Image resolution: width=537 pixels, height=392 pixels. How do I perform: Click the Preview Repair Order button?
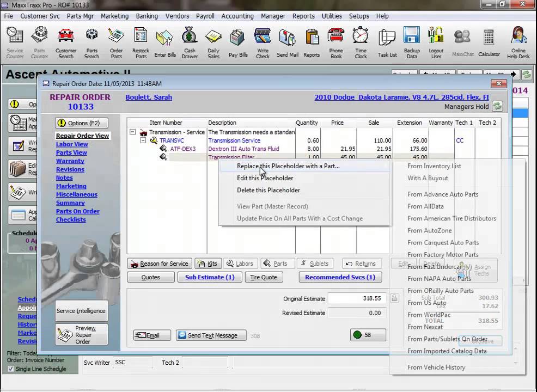81,334
